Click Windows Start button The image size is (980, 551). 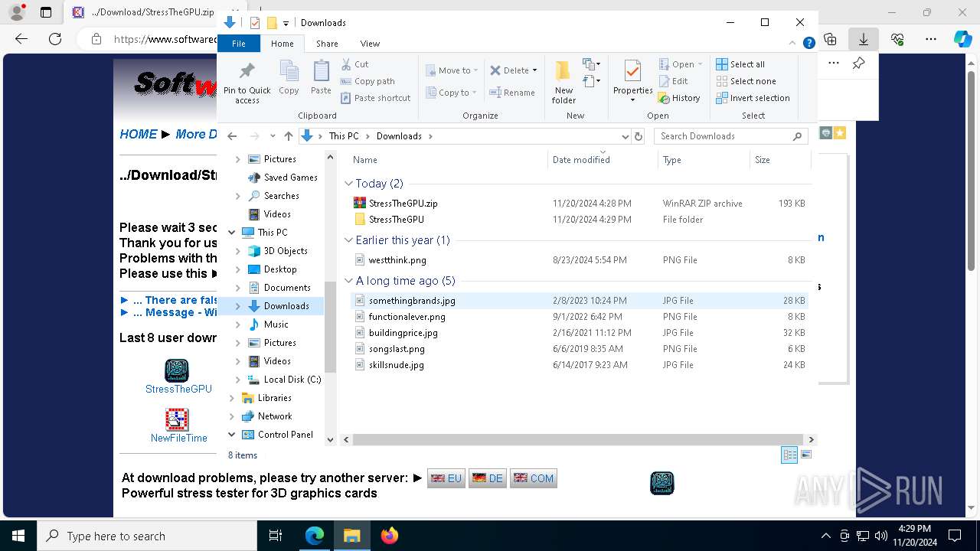pos(18,536)
